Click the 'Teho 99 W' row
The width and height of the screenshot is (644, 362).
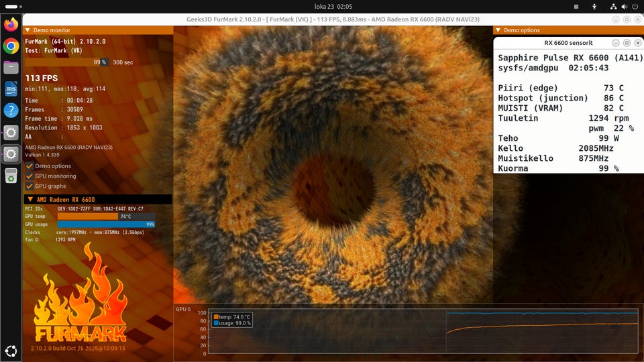(x=559, y=138)
